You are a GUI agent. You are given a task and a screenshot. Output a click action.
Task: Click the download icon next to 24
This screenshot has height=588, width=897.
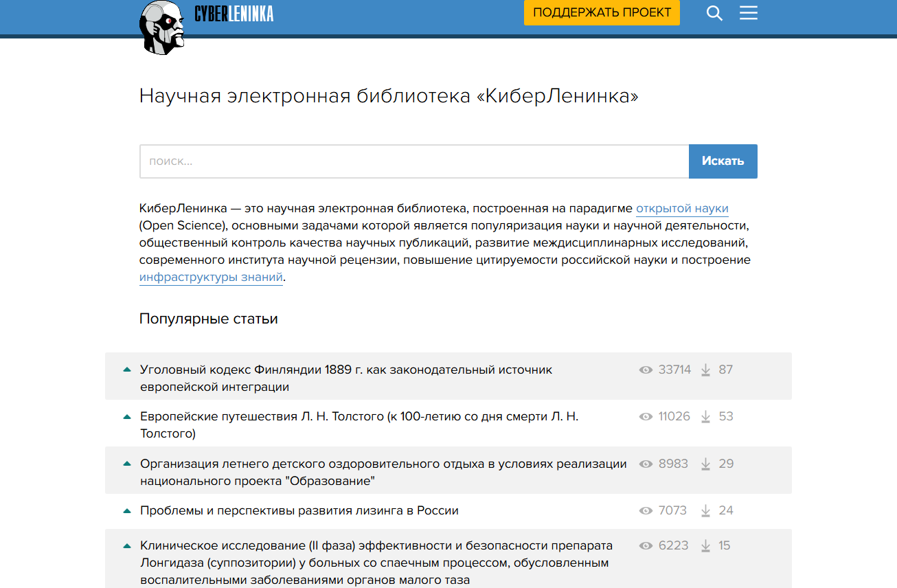pos(705,511)
